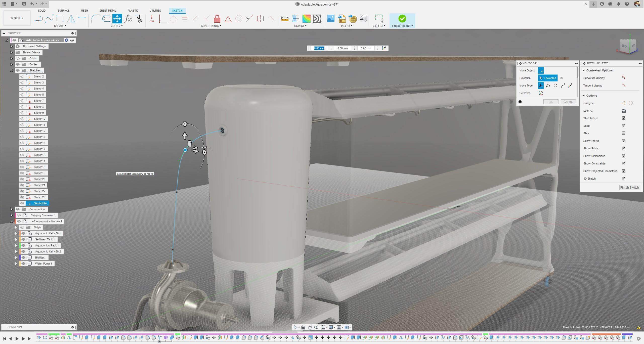The width and height of the screenshot is (644, 344).
Task: Activate the Sketch Dimension tool
Action: [82, 19]
